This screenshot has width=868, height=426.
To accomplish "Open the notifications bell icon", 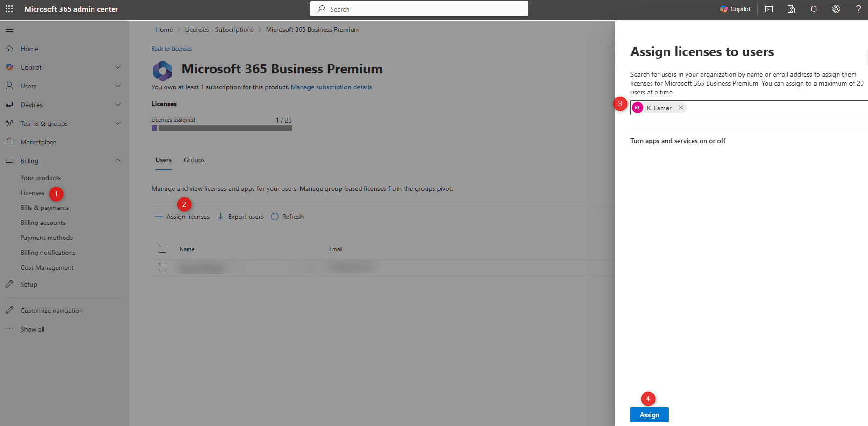I will point(814,9).
